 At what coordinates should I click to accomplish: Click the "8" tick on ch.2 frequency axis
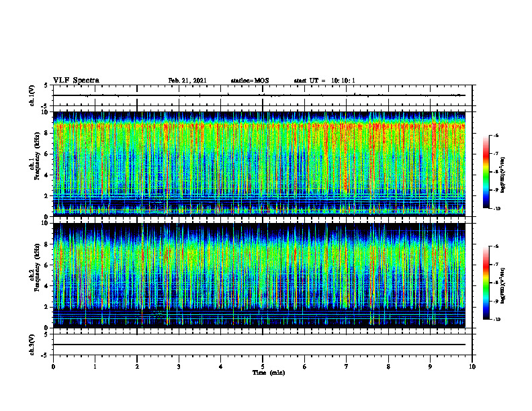pos(47,244)
